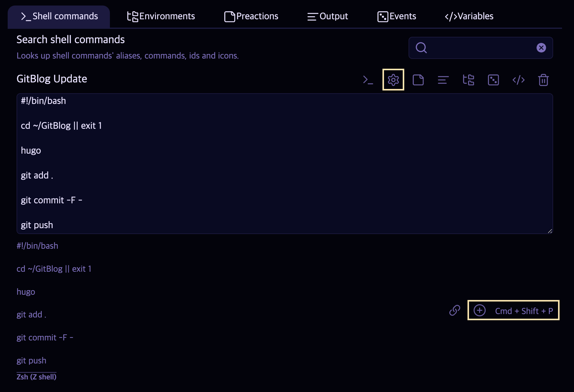Open the variables code icon

pos(518,80)
